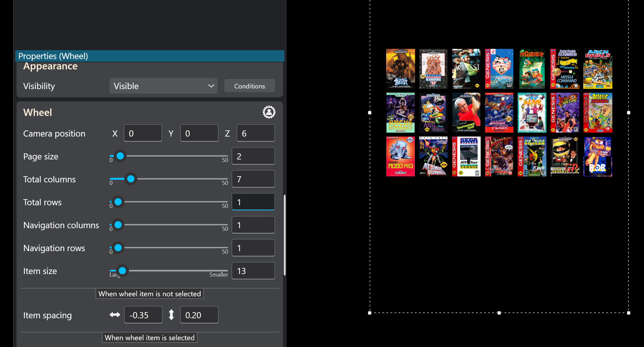Select the Altered Beast box art
644x347 pixels.
(400, 69)
